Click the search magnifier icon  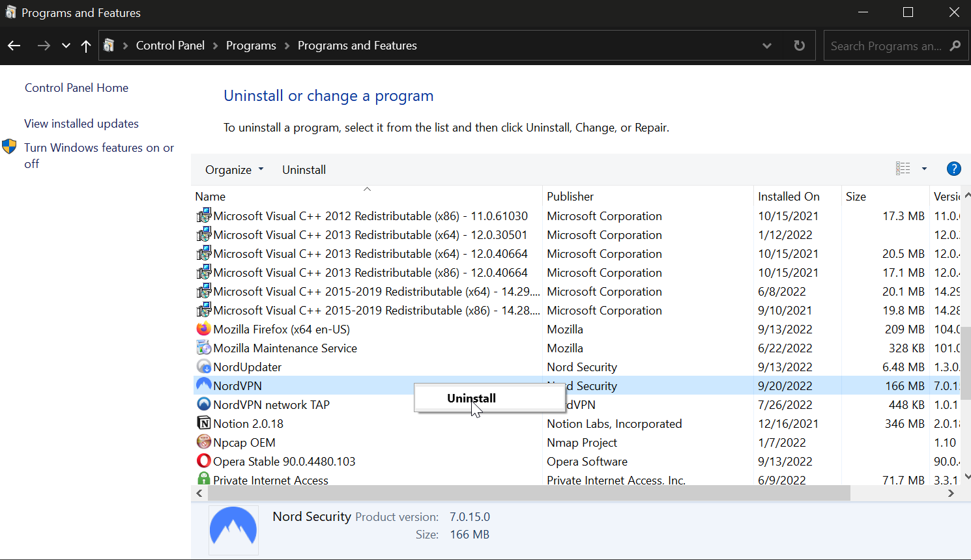[x=955, y=46]
